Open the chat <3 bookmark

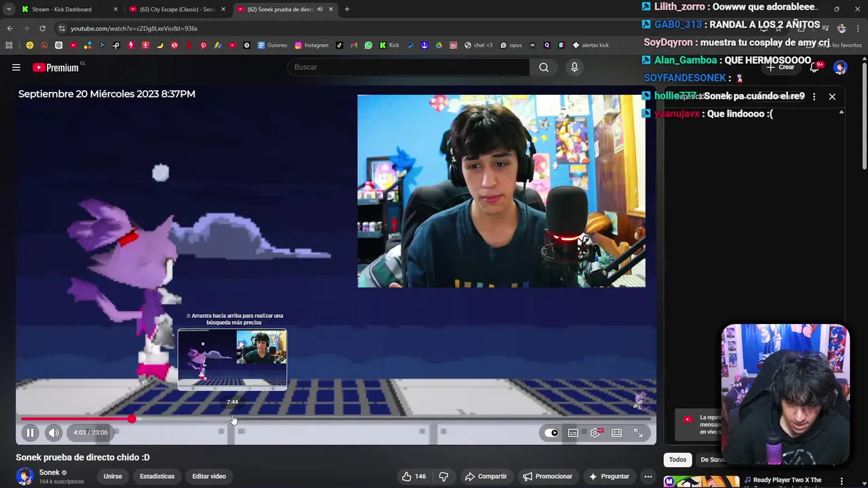pyautogui.click(x=478, y=45)
